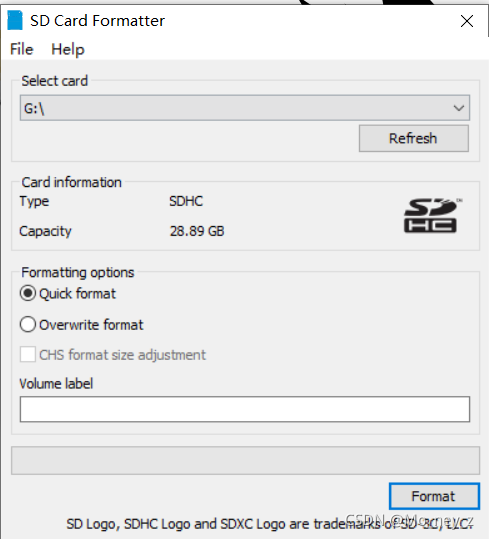Open the File menu
The height and width of the screenshot is (539, 489).
click(21, 49)
